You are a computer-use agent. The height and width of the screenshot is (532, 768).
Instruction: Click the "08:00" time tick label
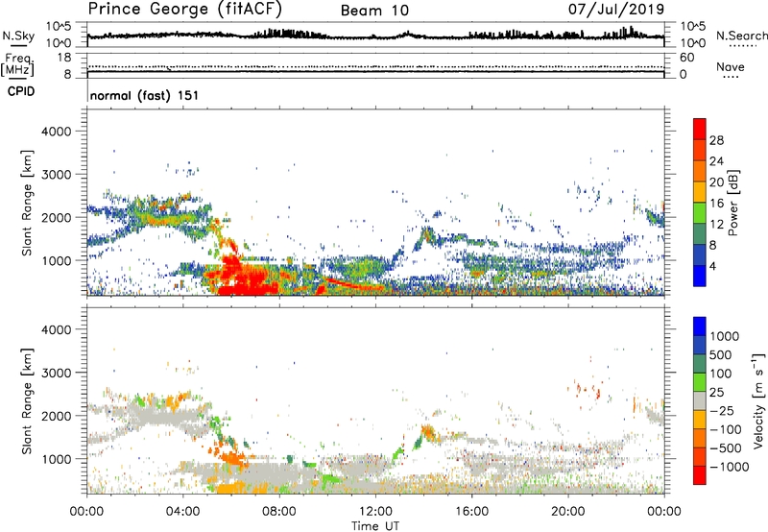pos(279,512)
